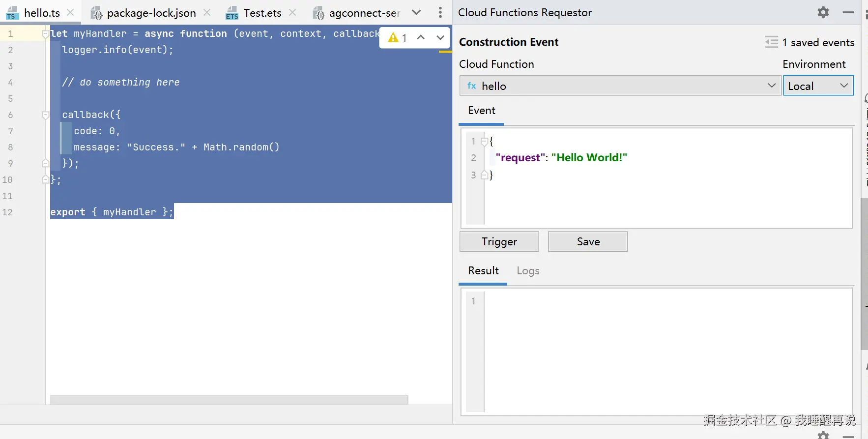Click the Save event button
Viewport: 868px width, 439px height.
click(x=587, y=241)
